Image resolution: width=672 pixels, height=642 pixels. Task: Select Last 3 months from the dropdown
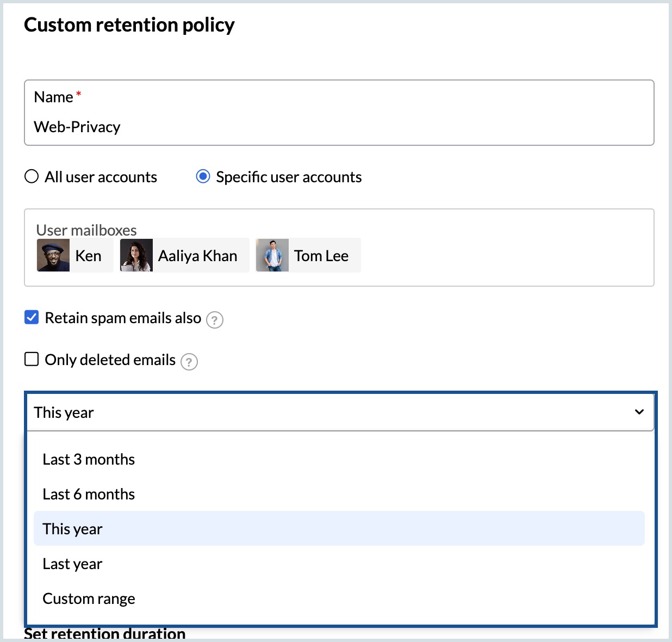click(89, 459)
